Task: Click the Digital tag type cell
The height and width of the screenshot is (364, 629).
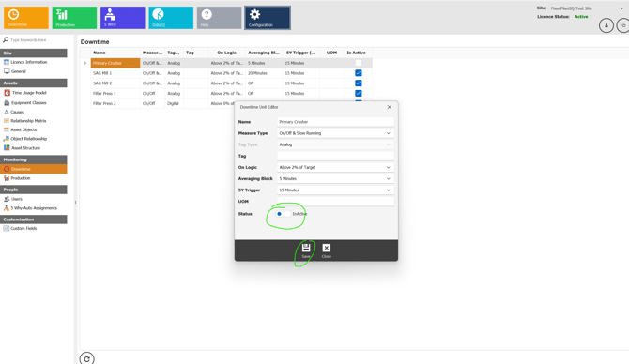Action: pos(173,103)
